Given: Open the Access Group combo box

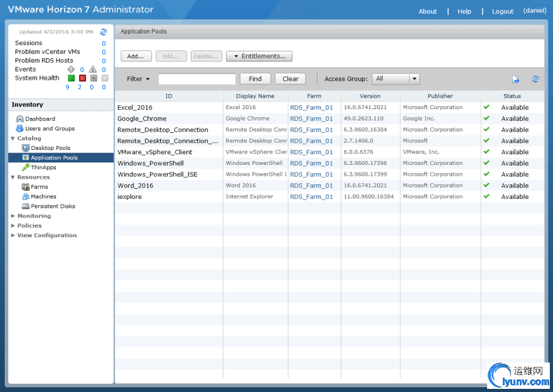Looking at the screenshot, I should (x=395, y=78).
